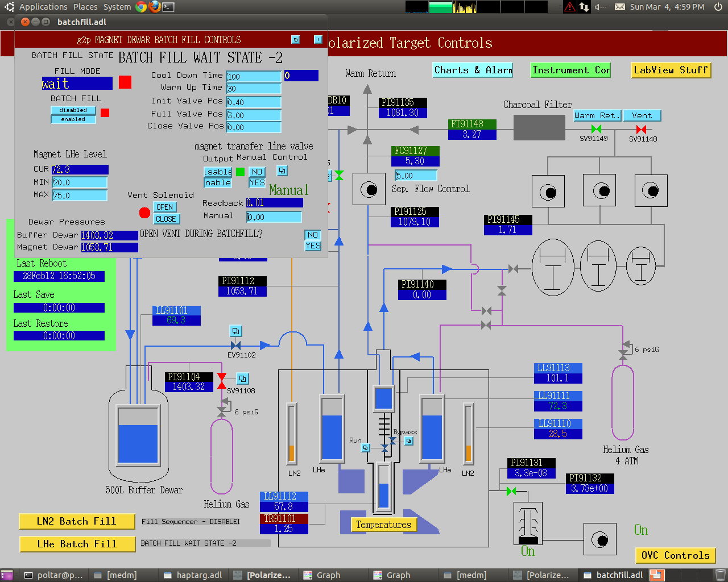Open related display icon next to SV91108
The height and width of the screenshot is (582, 728).
click(243, 379)
